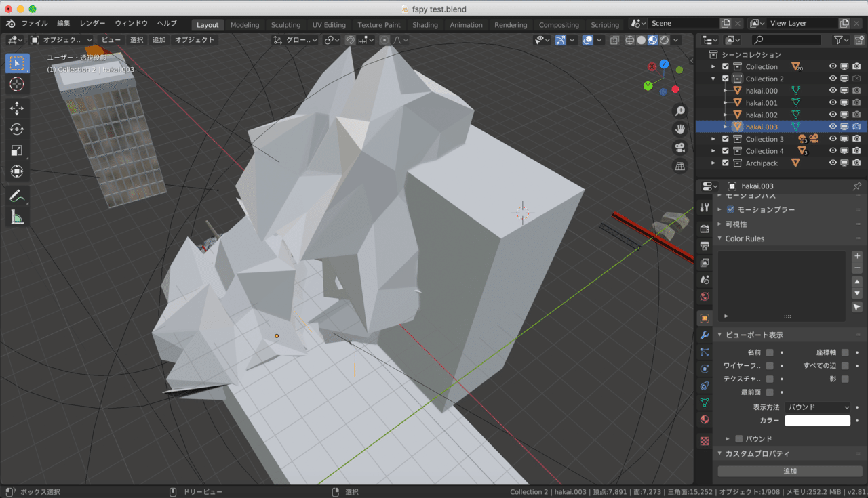Open the 表示方法 バウンド dropdown
The image size is (868, 498).
(x=818, y=407)
